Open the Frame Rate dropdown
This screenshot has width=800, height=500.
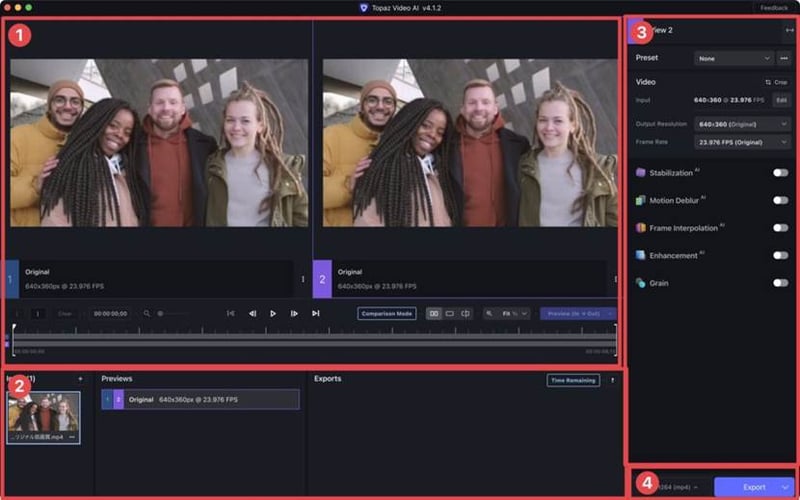742,142
